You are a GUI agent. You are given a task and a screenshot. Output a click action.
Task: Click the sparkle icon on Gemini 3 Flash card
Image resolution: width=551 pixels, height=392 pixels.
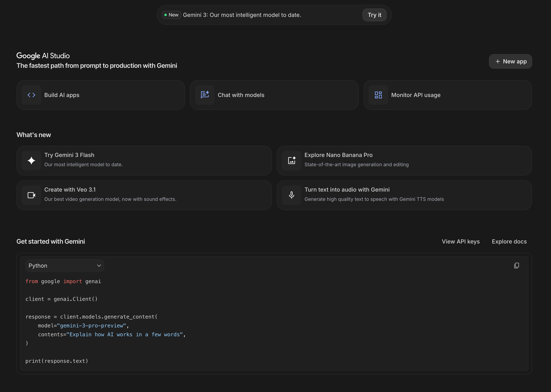(31, 160)
